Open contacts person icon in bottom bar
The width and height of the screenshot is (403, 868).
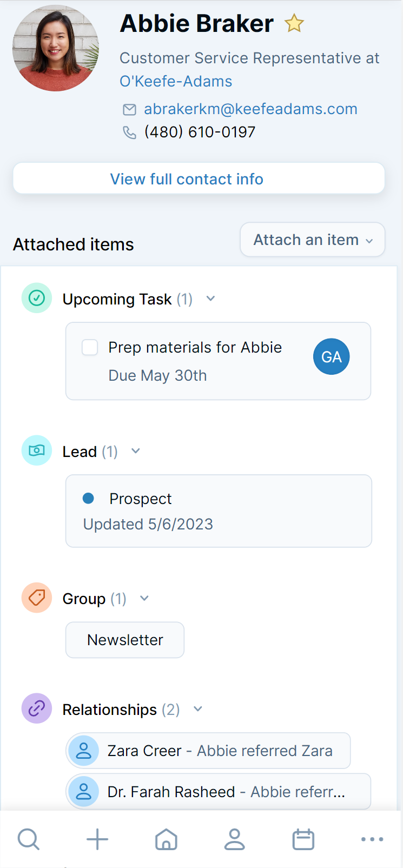[x=235, y=839]
